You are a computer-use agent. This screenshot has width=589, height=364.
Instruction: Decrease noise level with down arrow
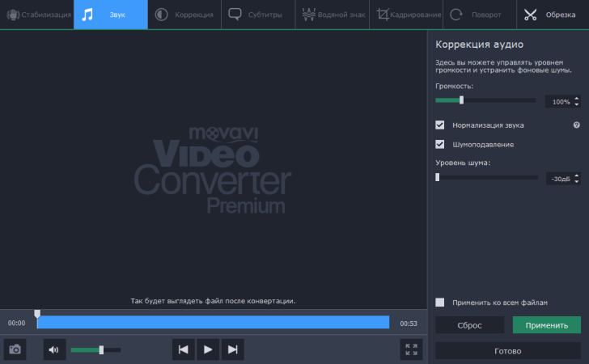tap(577, 181)
